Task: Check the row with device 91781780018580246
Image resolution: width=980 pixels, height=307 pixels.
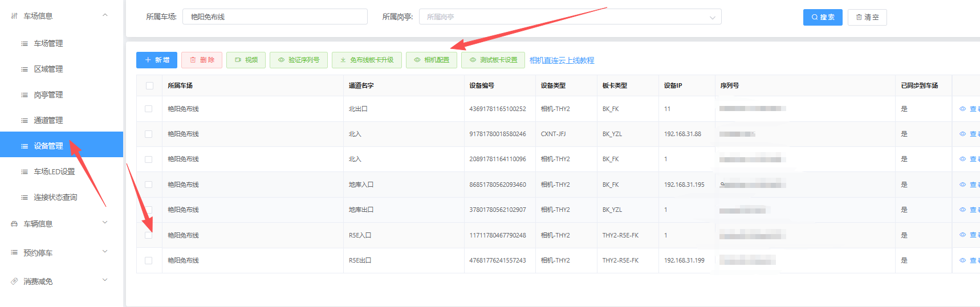Action: tap(149, 134)
